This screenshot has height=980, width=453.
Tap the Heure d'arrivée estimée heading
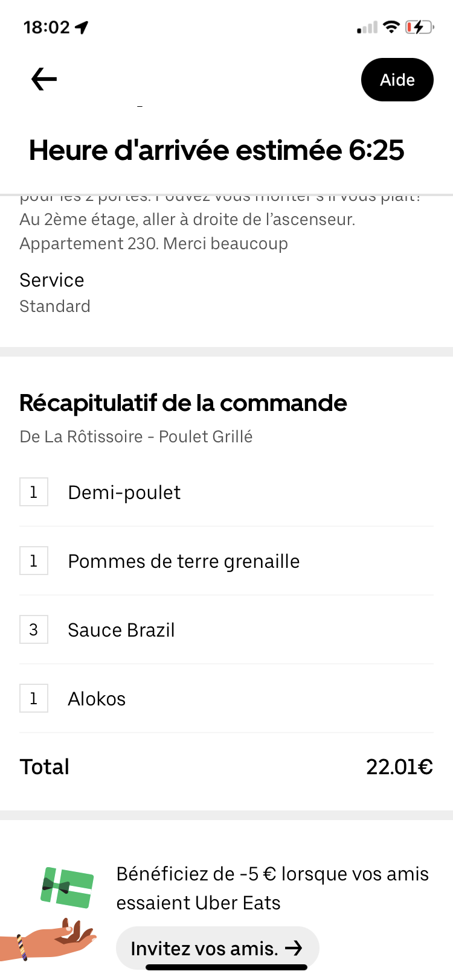216,150
